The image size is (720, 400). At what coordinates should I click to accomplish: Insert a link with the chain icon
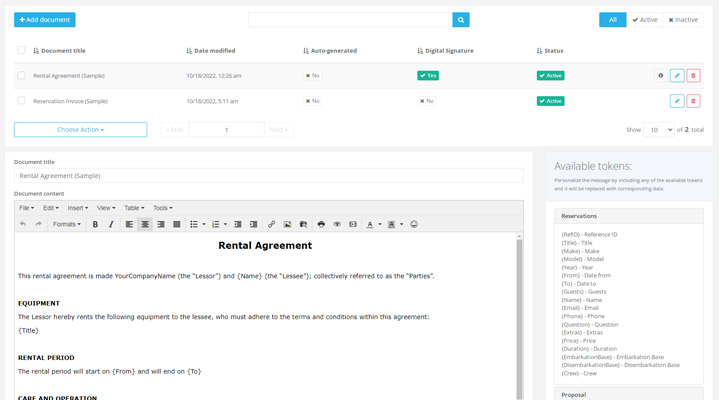(271, 224)
